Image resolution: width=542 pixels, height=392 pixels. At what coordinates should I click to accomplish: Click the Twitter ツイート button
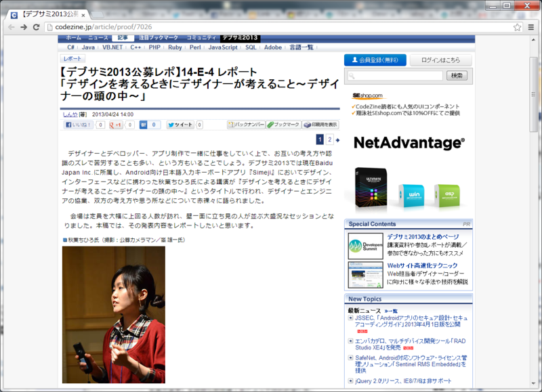pos(180,125)
